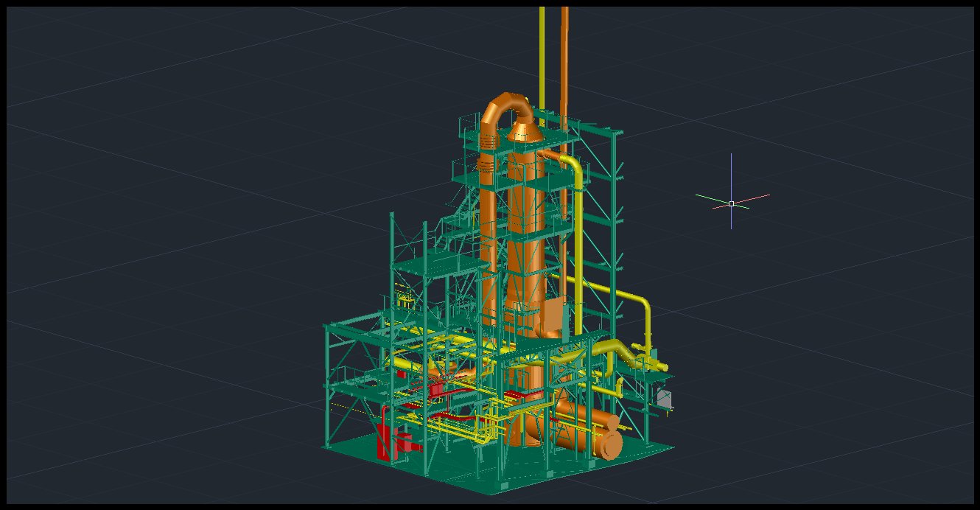Select the small gray box unit on platform
The width and height of the screenshot is (980, 510).
point(665,399)
